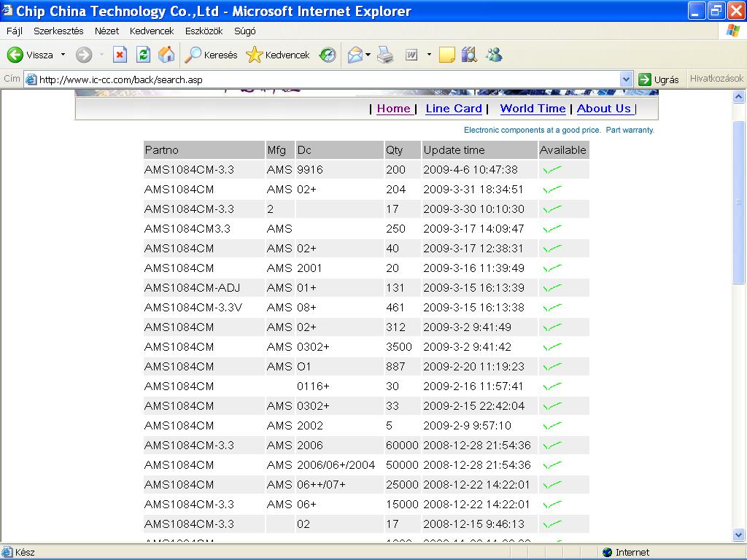Image resolution: width=747 pixels, height=560 pixels.
Task: Click green checkmark for AMS1084CM-3.3 9916 row
Action: click(x=552, y=169)
